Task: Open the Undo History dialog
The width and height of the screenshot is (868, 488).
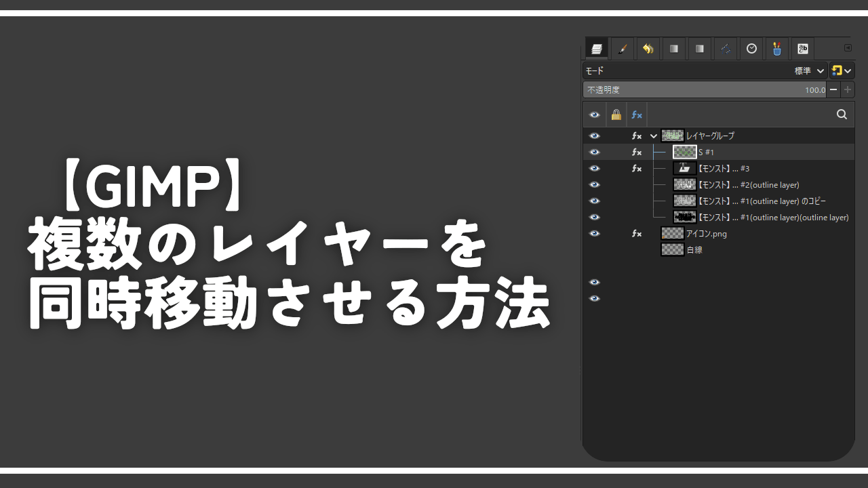Action: click(648, 48)
